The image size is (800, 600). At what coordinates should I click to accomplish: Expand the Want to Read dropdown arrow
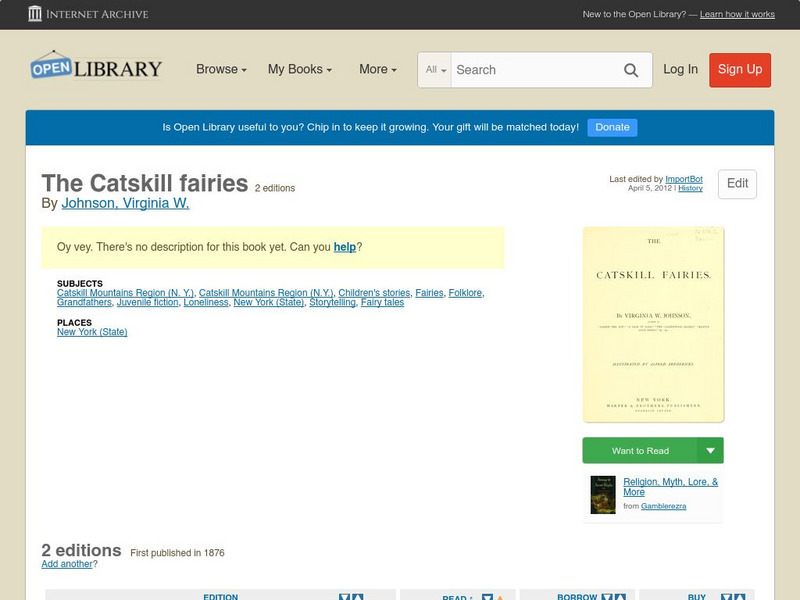[711, 450]
